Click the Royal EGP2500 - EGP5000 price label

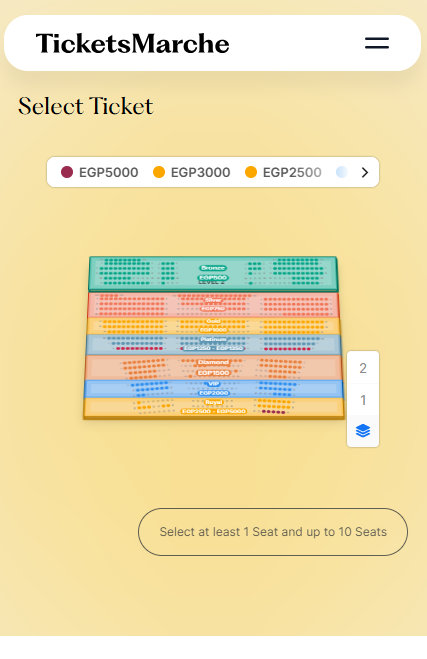point(214,411)
